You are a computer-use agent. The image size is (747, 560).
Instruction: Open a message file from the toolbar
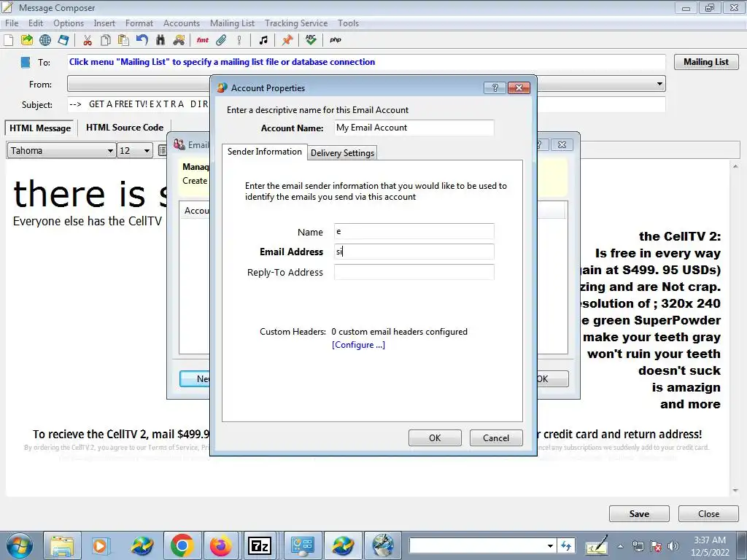(27, 40)
